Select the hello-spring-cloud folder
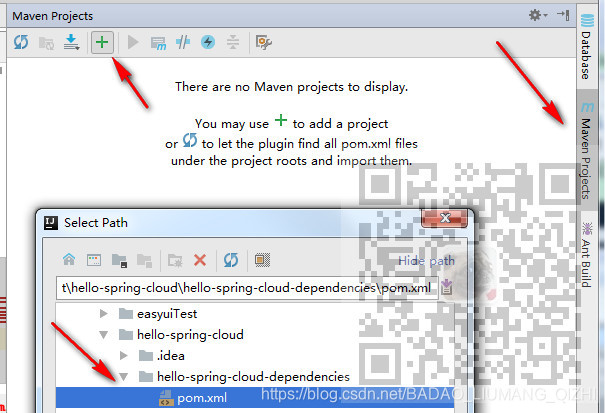The image size is (605, 413). 190,335
